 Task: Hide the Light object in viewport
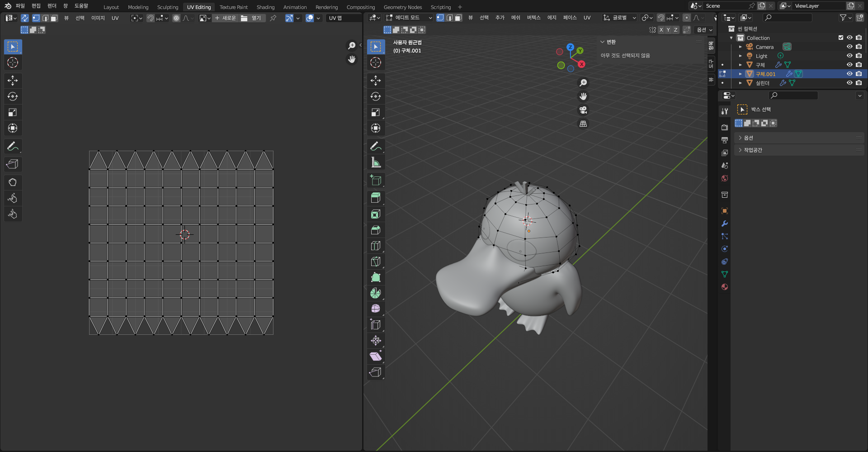point(849,56)
